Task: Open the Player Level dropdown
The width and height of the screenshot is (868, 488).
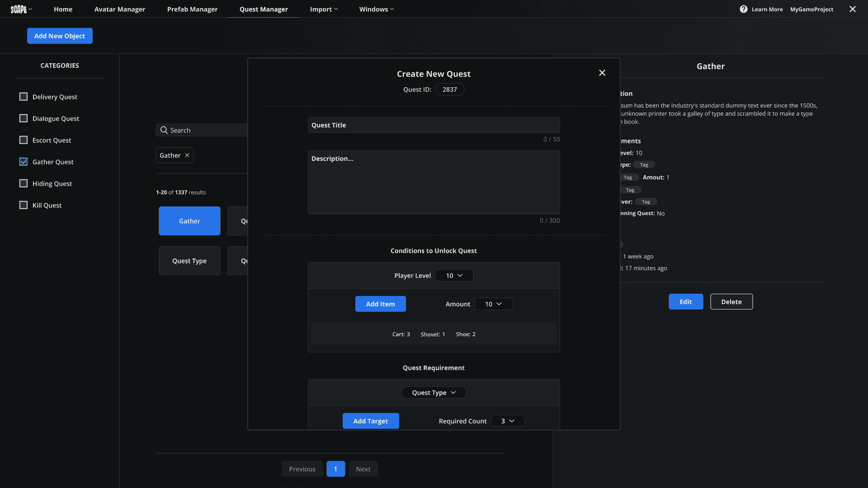Action: point(454,276)
